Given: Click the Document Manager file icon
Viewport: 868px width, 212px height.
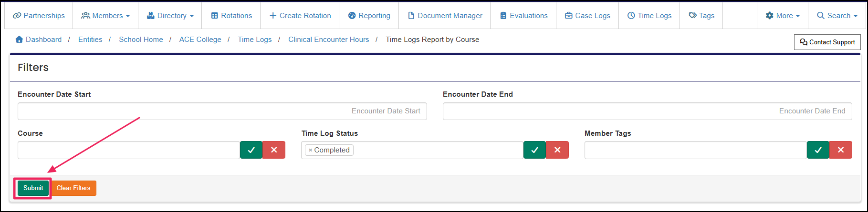Looking at the screenshot, I should (x=411, y=16).
